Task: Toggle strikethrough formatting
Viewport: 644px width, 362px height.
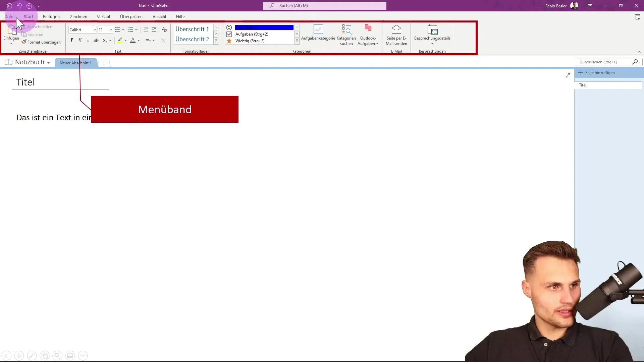Action: (x=96, y=40)
